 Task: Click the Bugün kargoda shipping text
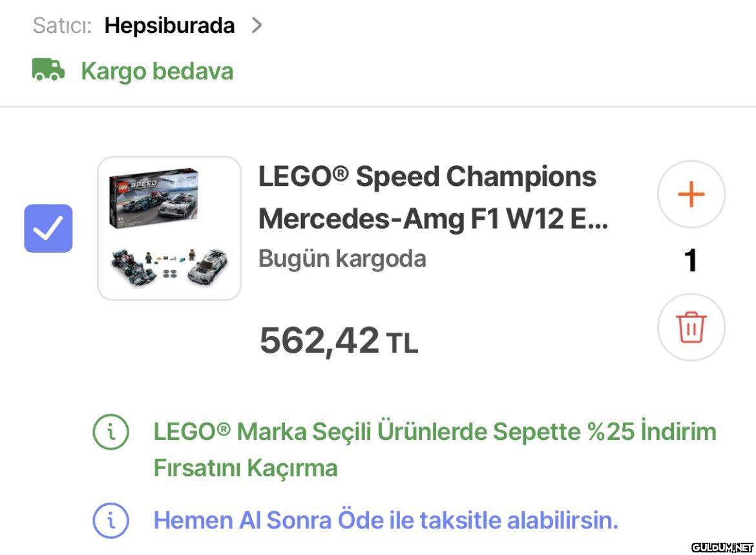coord(342,258)
